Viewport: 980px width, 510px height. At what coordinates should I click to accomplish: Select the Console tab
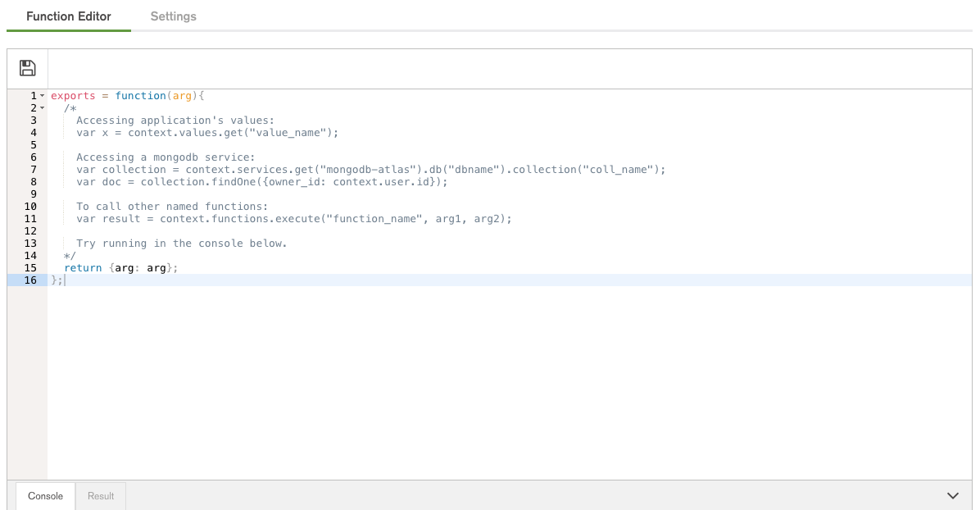pos(46,495)
